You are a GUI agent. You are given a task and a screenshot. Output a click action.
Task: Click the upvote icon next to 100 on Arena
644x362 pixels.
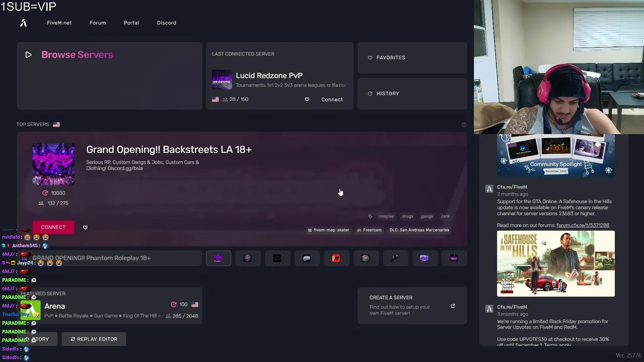coord(174,304)
